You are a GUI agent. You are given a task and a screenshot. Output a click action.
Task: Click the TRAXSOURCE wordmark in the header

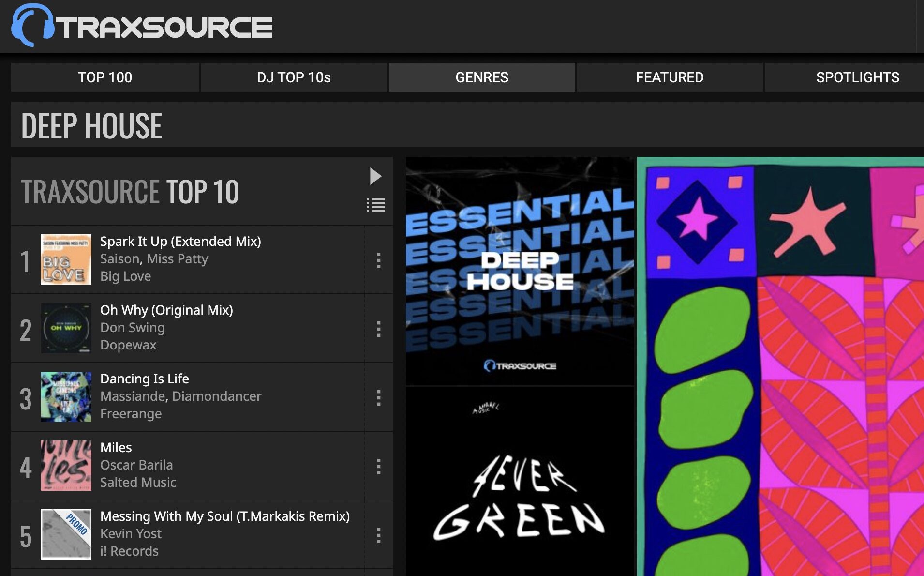coord(164,27)
